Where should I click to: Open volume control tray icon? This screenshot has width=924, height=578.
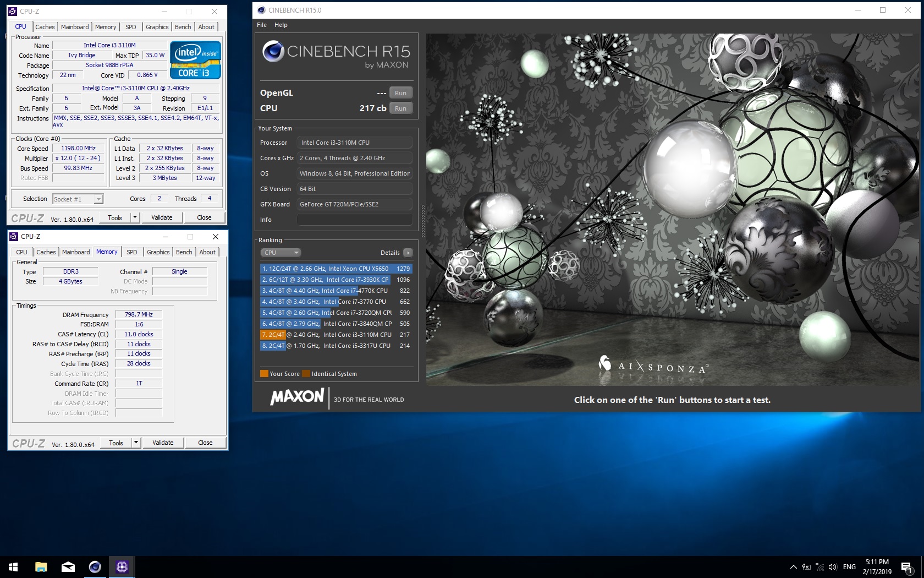click(833, 567)
